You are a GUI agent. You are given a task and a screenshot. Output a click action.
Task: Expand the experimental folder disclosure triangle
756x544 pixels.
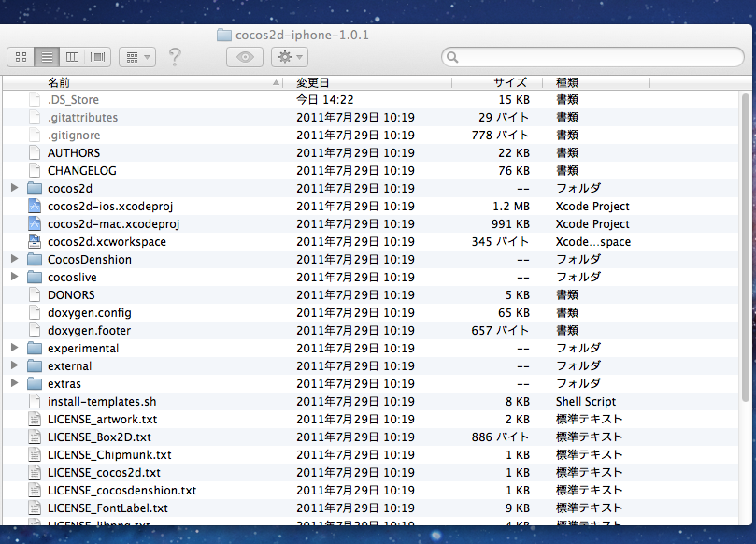14,348
